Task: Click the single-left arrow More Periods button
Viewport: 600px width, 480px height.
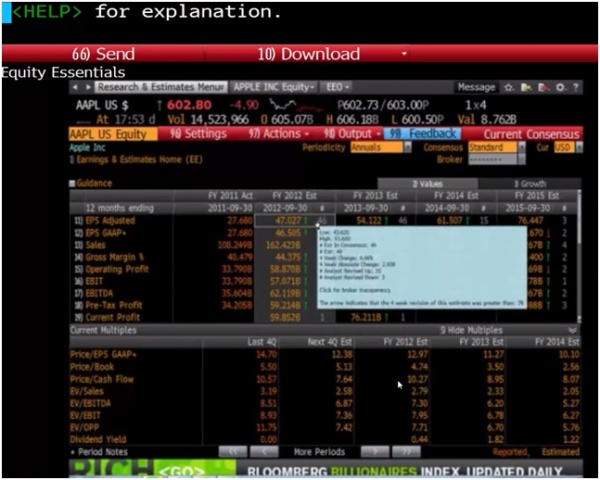Action: coord(264,452)
